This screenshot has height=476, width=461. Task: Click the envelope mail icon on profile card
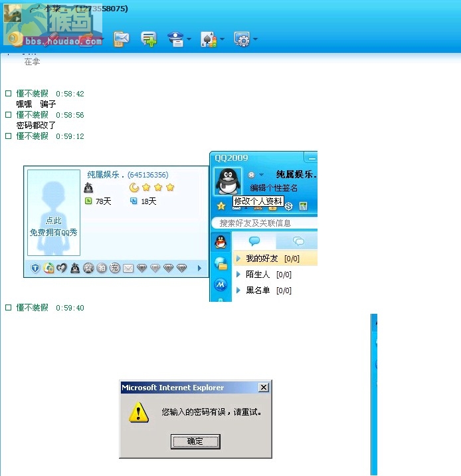128,268
